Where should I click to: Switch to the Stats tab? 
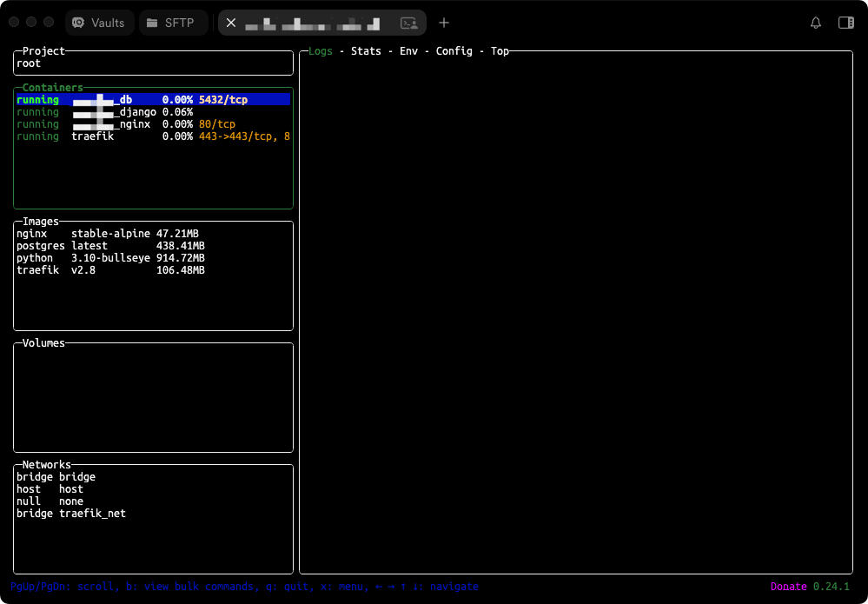coord(366,51)
